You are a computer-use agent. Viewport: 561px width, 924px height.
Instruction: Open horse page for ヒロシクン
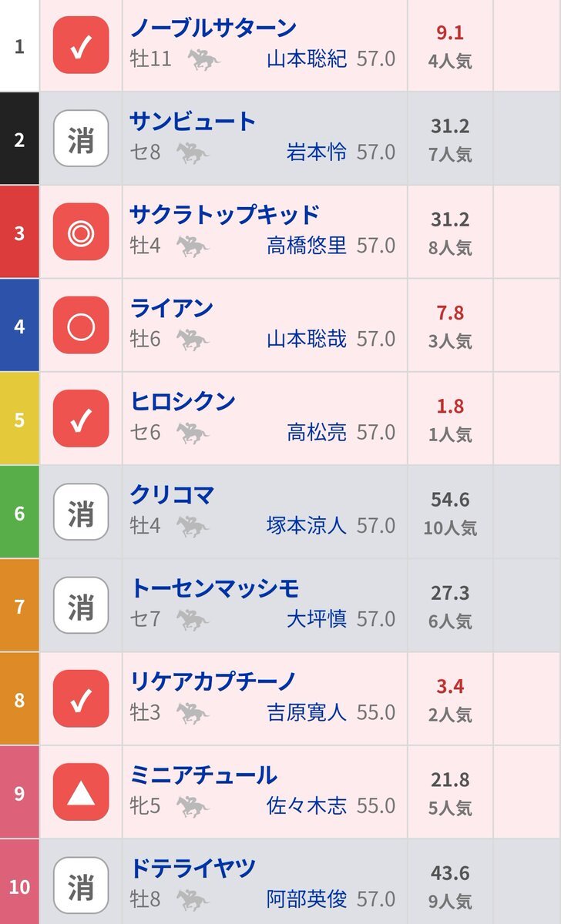[183, 401]
